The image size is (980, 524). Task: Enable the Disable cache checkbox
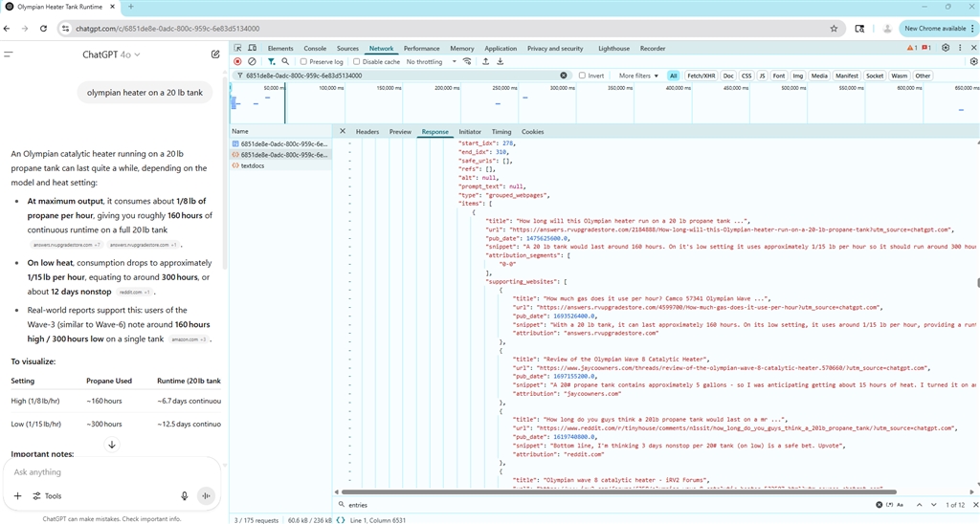tap(356, 62)
